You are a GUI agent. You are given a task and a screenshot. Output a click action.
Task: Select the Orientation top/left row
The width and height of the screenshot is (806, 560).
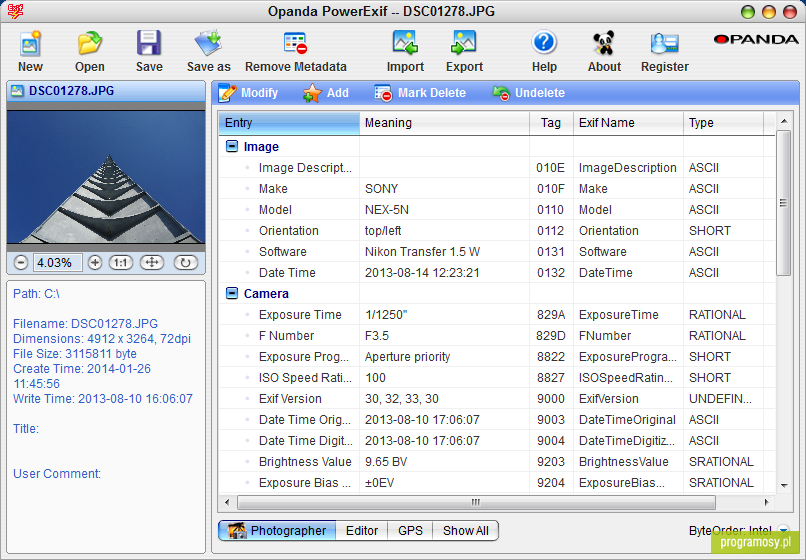tap(497, 231)
